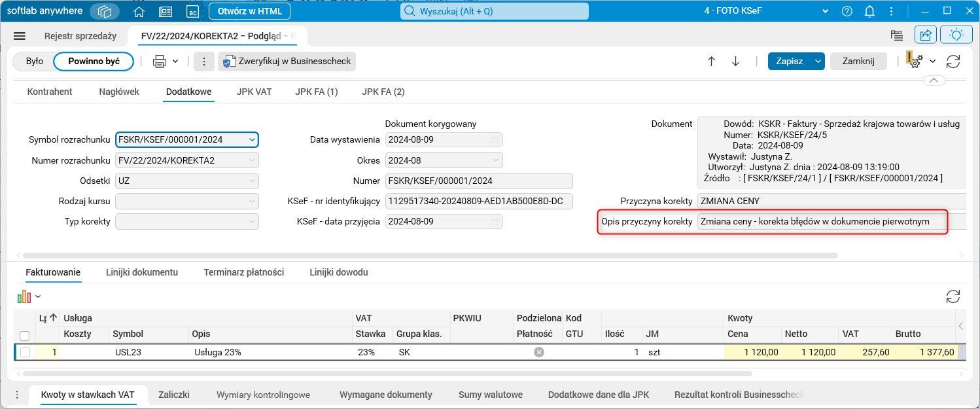Click the Brutto cell 1 377,60
The width and height of the screenshot is (980, 409).
(926, 352)
